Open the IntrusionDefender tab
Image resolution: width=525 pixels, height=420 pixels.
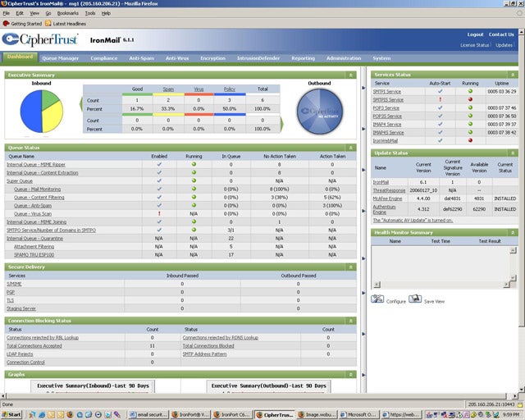click(258, 58)
